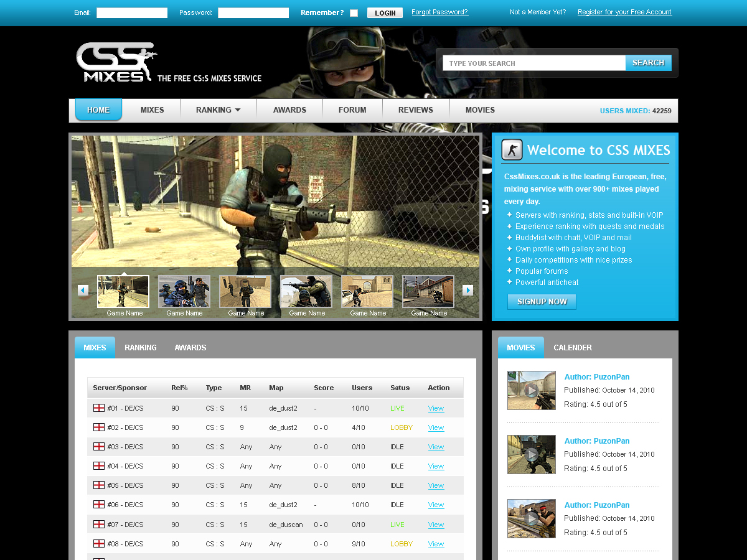Click the LOGIN button
Screen dimensions: 747x560
(x=385, y=13)
